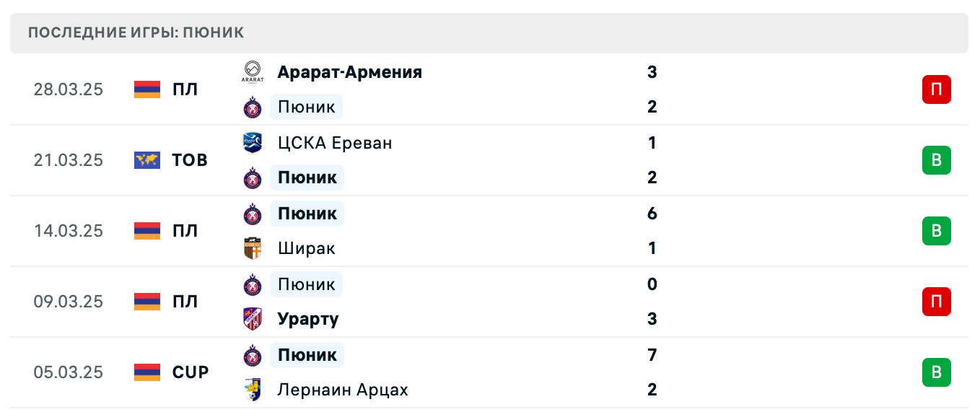Open the Ararat-Armenia team page link
Screen dimensions: 980x420
tap(350, 72)
